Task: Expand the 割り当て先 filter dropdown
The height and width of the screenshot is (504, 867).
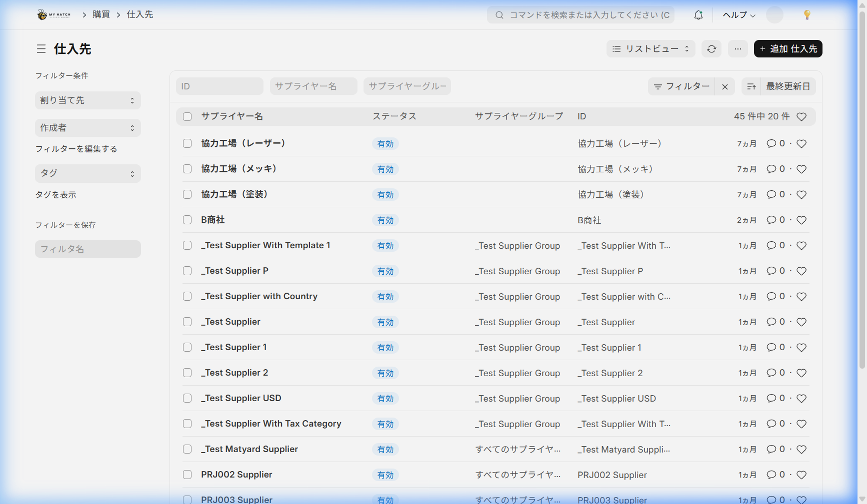Action: [x=88, y=100]
